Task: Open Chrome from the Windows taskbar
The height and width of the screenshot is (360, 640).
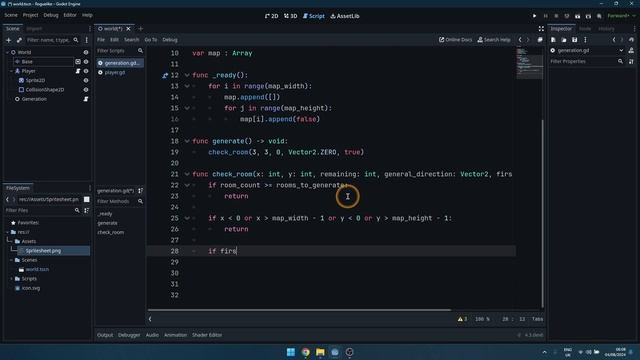Action: 305,352
